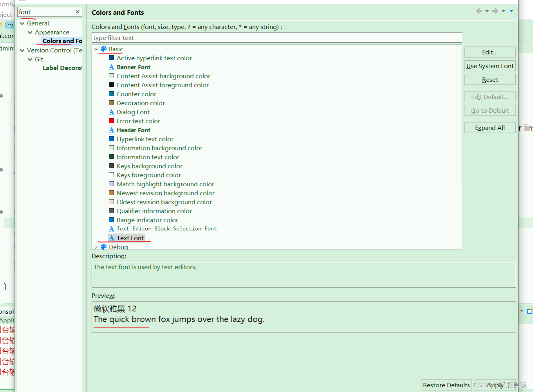Select 'Match highlight background color' label
Viewport: 533px width, 392px height.
click(165, 184)
